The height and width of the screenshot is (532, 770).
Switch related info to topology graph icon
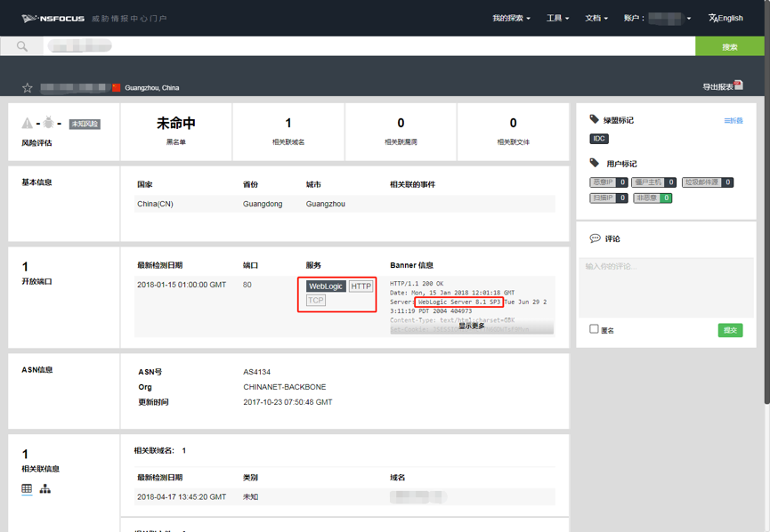[x=45, y=488]
